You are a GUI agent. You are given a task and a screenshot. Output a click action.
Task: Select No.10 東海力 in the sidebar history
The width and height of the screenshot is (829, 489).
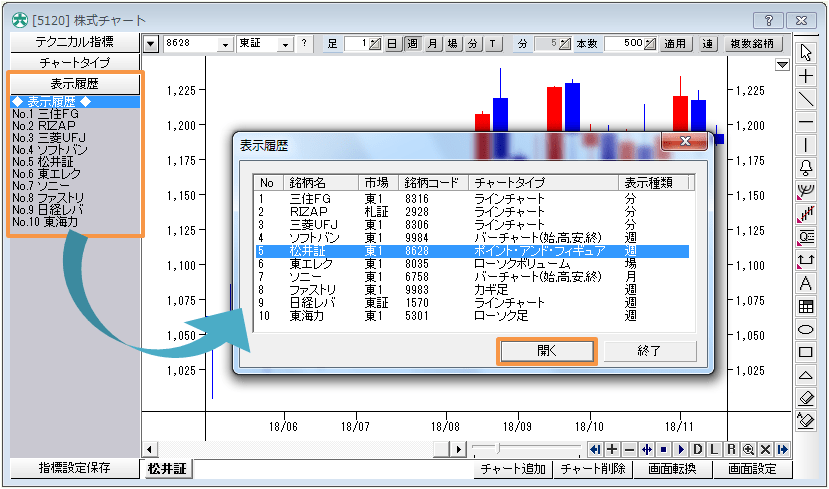[x=45, y=222]
